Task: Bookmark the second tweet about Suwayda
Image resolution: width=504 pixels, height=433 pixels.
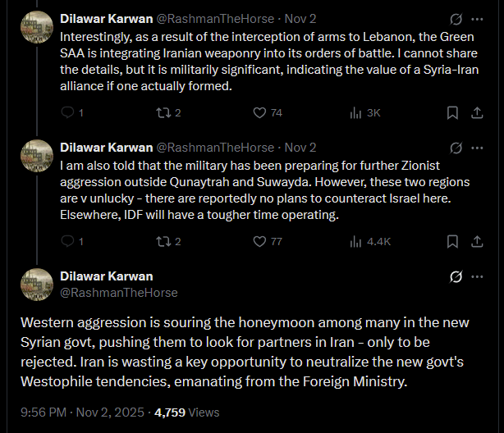Action: 451,241
